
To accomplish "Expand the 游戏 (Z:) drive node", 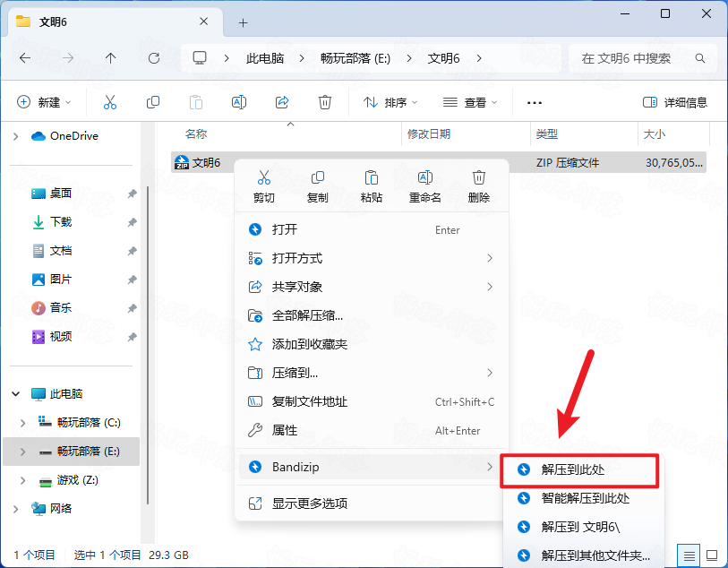I will 22,480.
